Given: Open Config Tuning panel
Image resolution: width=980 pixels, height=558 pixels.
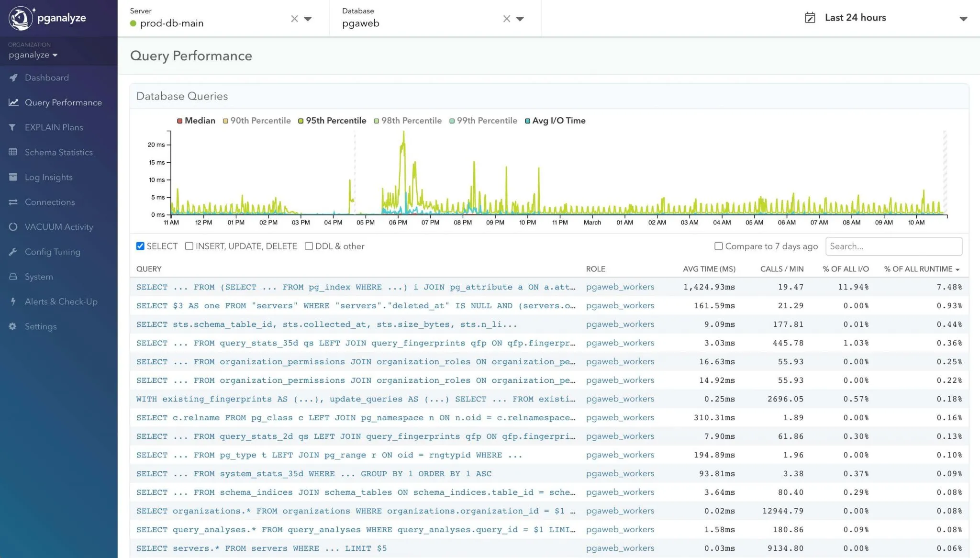Looking at the screenshot, I should pos(53,252).
